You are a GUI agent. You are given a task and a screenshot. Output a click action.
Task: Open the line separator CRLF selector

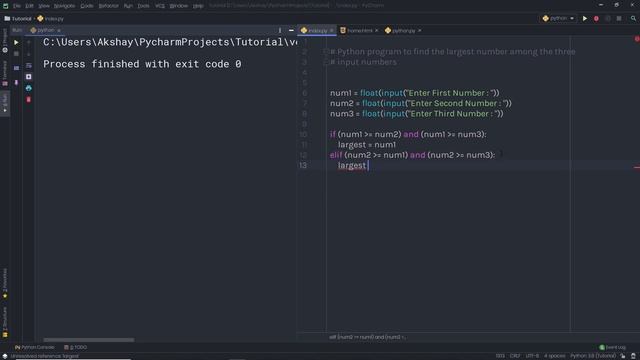[x=515, y=356]
